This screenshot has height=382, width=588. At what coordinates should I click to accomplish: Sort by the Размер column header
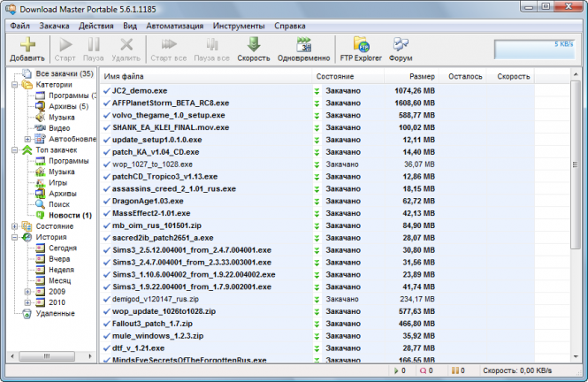pyautogui.click(x=411, y=76)
